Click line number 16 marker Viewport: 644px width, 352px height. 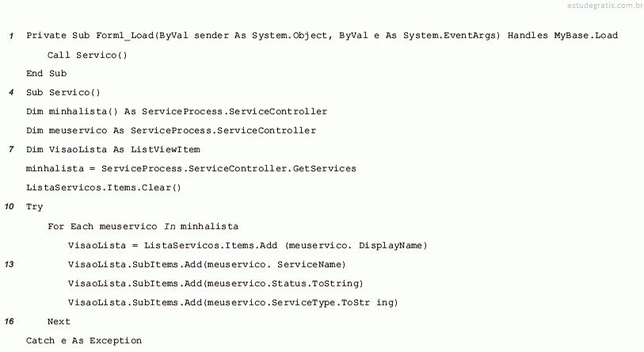9,321
